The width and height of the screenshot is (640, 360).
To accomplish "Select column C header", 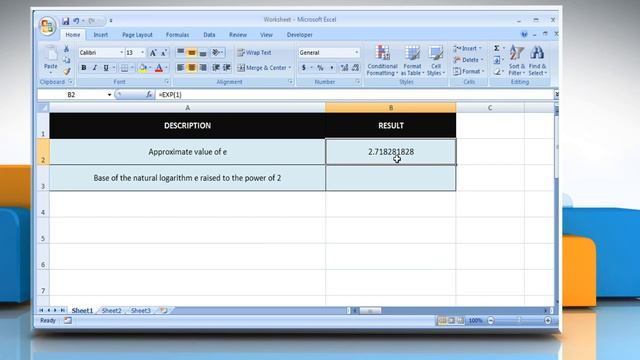I will coord(490,108).
